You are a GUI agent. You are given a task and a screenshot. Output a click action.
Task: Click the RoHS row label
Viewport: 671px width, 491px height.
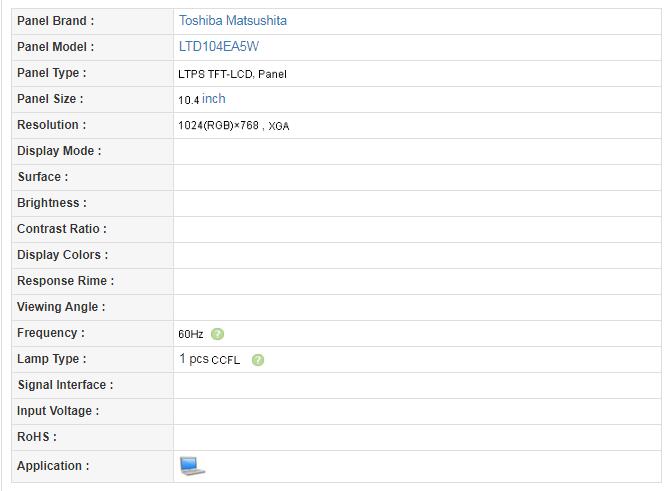[37, 437]
